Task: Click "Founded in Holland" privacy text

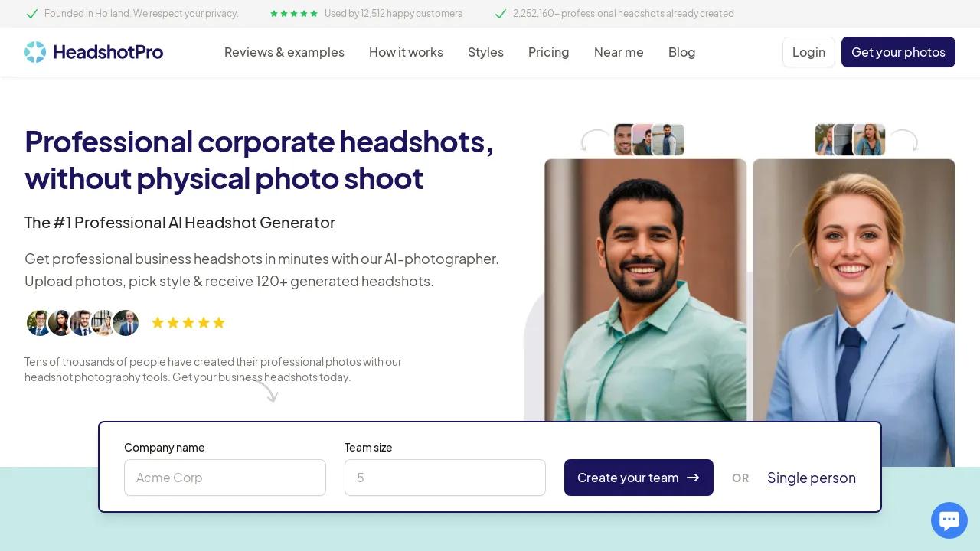Action: (142, 14)
